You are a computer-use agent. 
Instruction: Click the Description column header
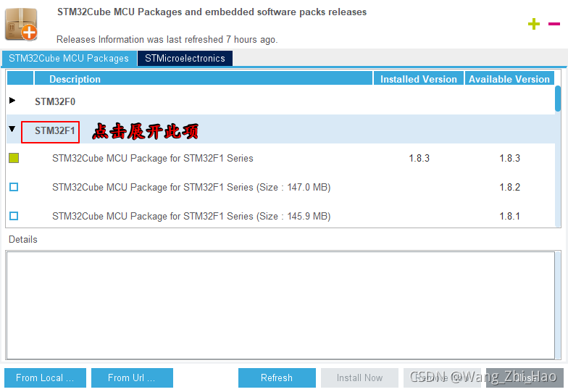[203, 78]
